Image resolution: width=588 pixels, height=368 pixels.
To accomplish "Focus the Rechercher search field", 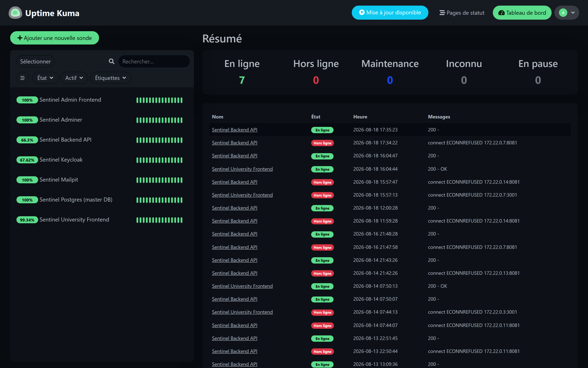I will coord(154,61).
